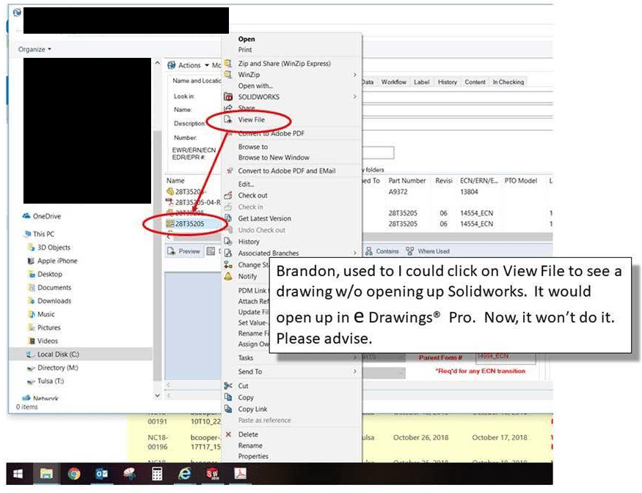Open the Contains tab
Screen dimensions: 642x493
(x=382, y=251)
